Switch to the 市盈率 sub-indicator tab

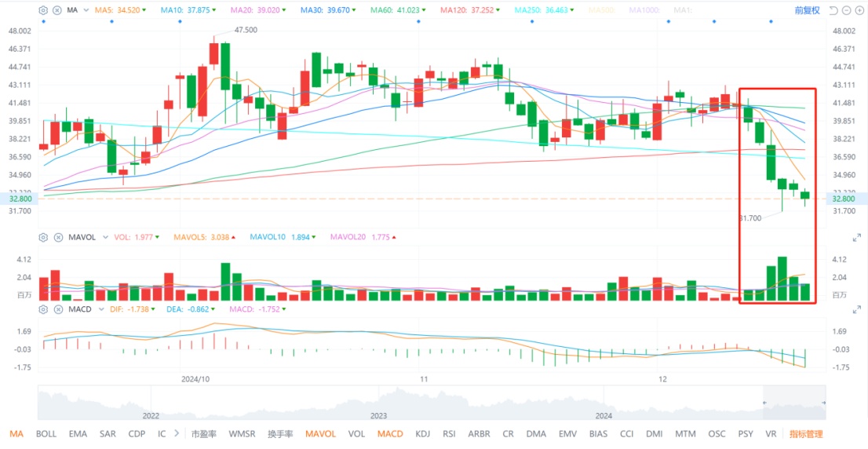204,434
